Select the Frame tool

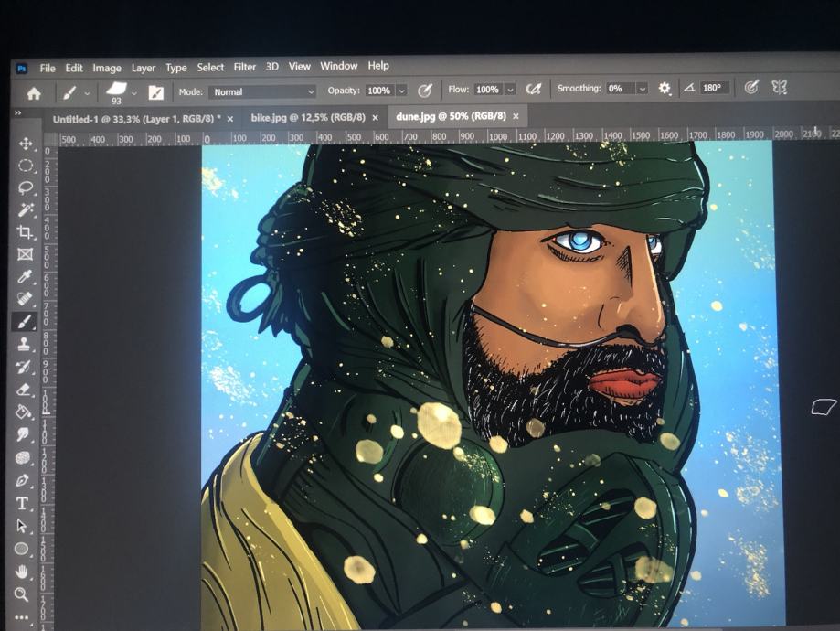point(25,254)
